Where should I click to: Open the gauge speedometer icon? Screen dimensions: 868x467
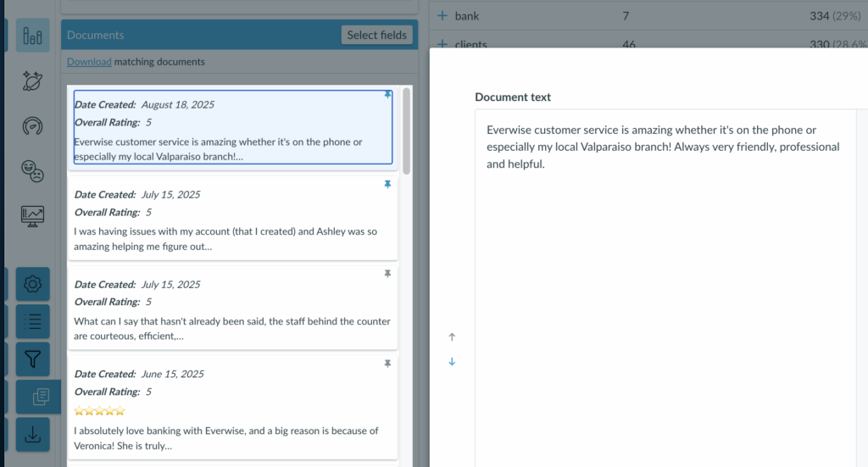33,126
